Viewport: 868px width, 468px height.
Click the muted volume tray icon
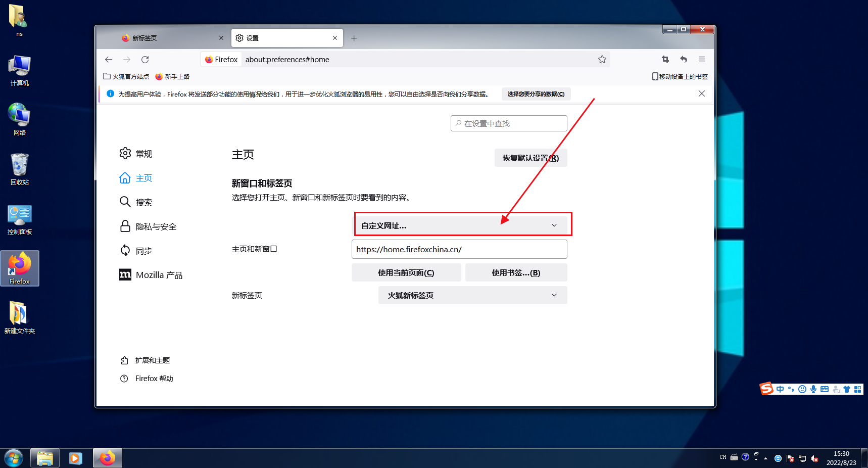tap(814, 458)
